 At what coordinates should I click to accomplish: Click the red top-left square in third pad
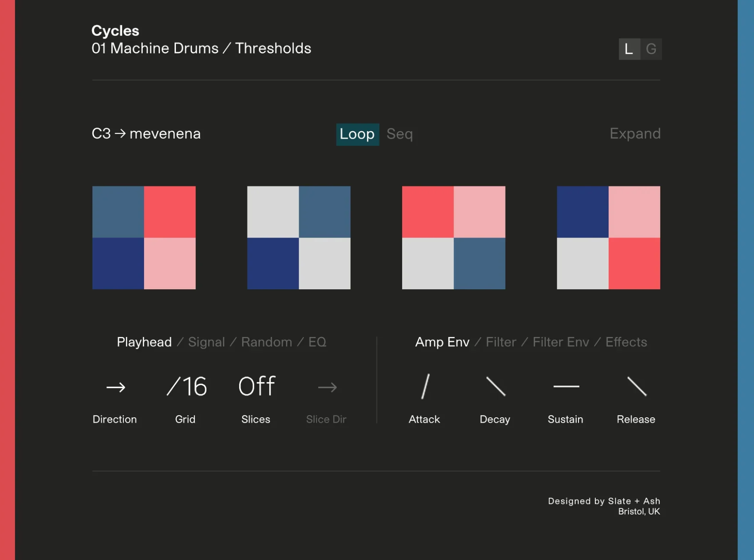click(x=428, y=212)
